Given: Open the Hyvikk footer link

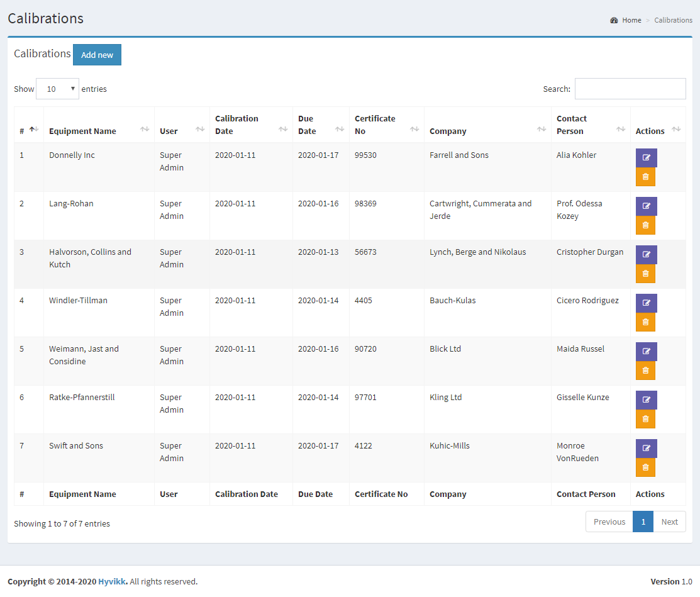Looking at the screenshot, I should [113, 581].
